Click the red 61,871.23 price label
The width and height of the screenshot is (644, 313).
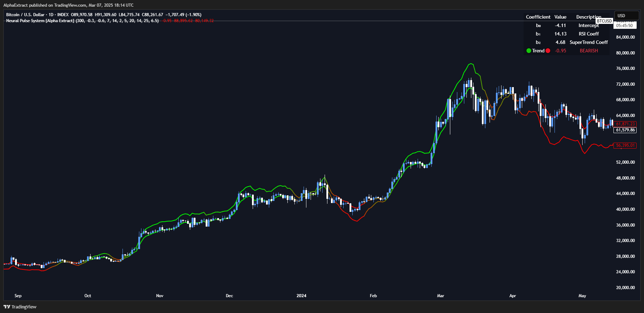[x=625, y=124]
